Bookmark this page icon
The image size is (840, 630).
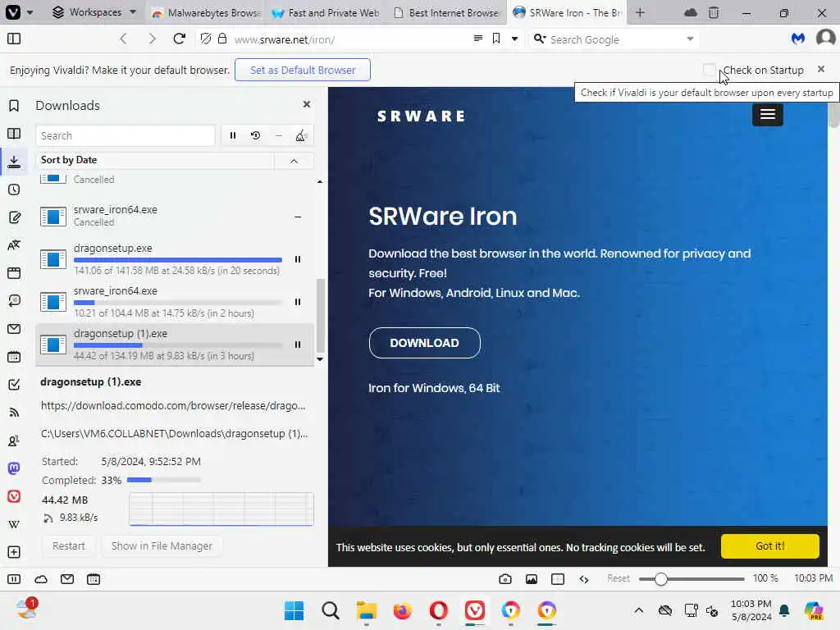coord(496,39)
